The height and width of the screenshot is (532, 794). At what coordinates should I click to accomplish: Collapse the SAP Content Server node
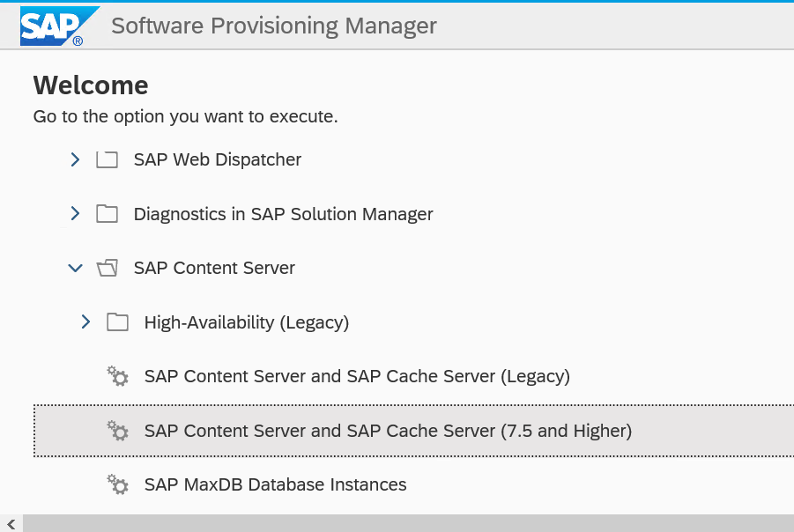75,268
